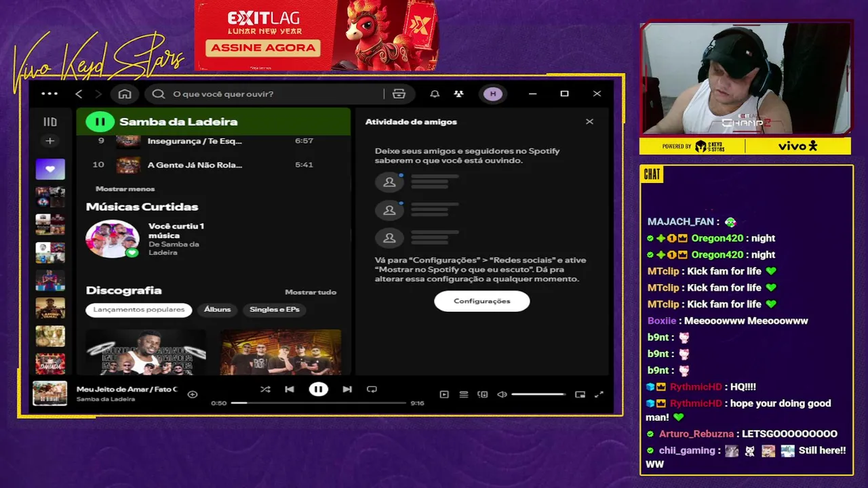Select 'Lançamentos populares' filter
Image resolution: width=868 pixels, height=488 pixels.
139,310
